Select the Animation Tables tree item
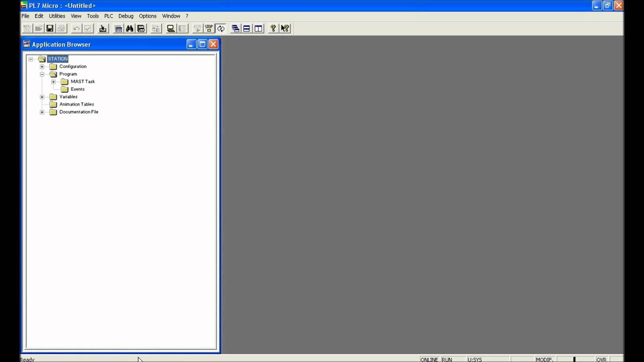644x362 pixels. click(76, 104)
